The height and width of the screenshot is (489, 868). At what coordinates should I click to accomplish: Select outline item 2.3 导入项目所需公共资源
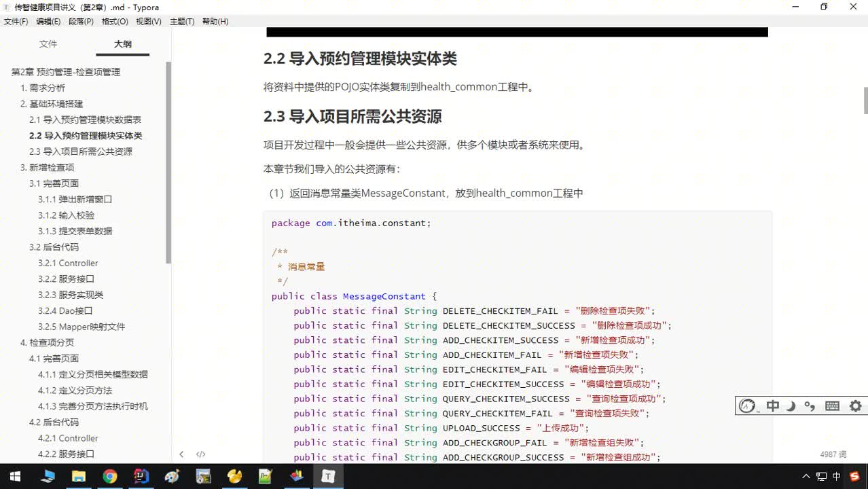(81, 151)
